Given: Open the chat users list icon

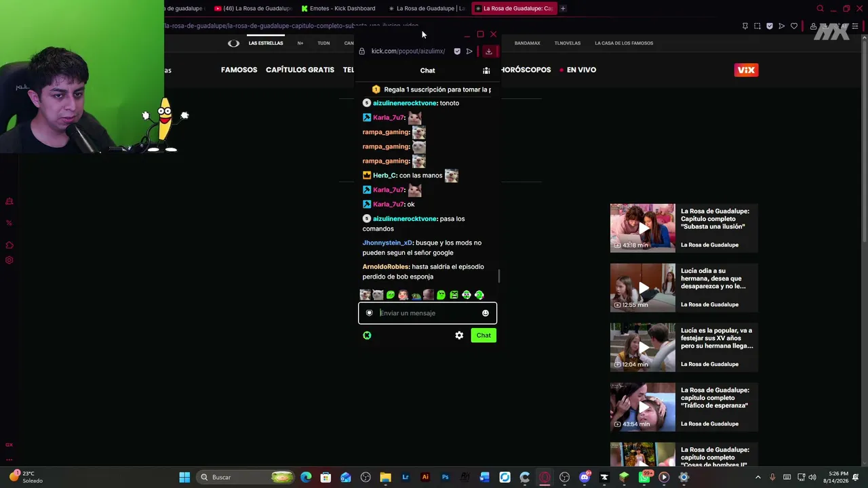Looking at the screenshot, I should click(486, 70).
